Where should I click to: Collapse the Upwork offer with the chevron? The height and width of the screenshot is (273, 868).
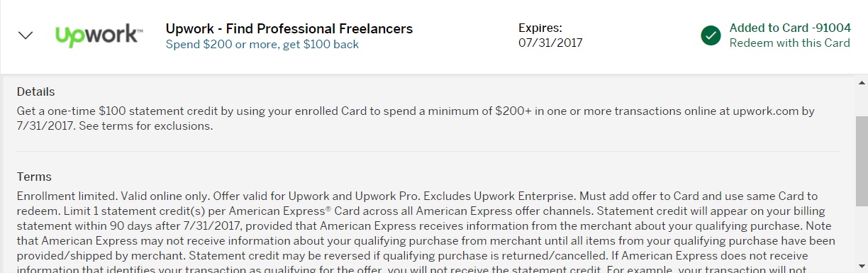26,36
